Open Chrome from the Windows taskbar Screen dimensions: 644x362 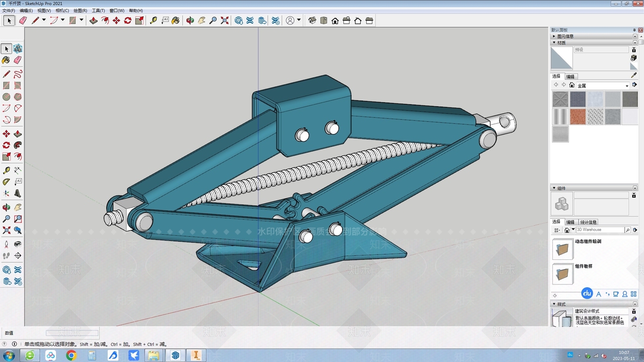(71, 355)
